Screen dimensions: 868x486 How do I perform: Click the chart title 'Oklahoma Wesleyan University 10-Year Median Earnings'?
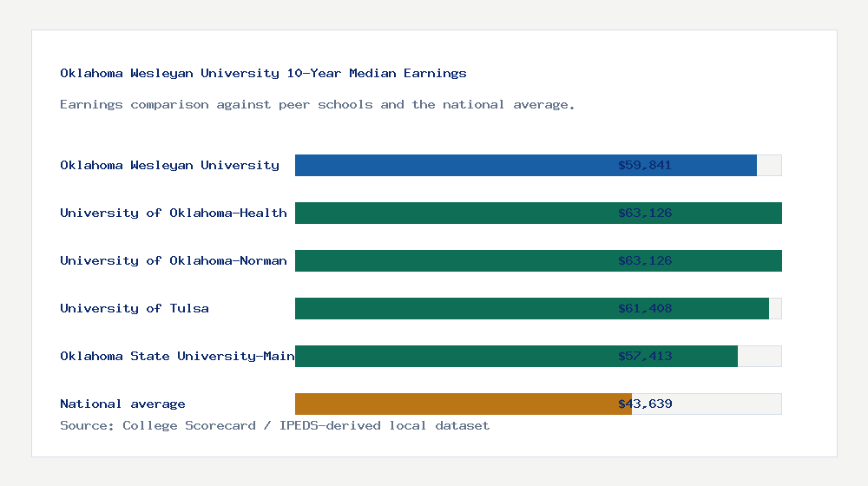coord(263,73)
